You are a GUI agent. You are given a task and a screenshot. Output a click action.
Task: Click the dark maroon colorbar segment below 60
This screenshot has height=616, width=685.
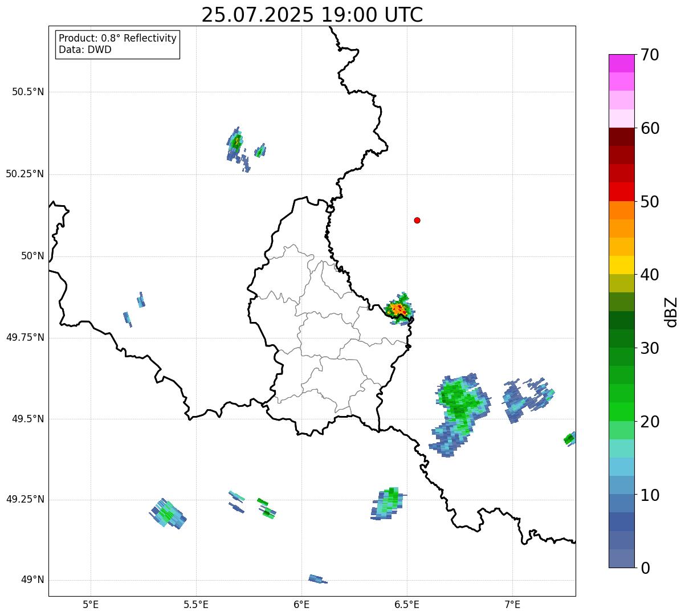621,137
